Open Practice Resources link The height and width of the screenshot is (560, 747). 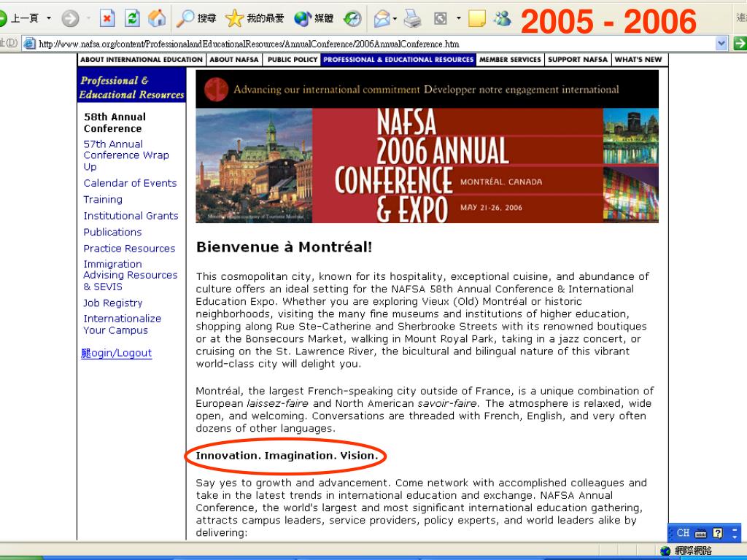coord(129,249)
